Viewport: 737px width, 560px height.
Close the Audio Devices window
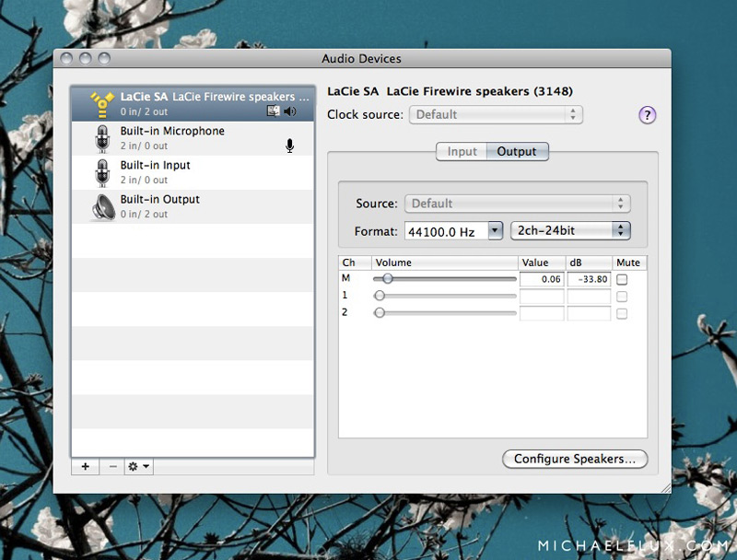pyautogui.click(x=66, y=59)
